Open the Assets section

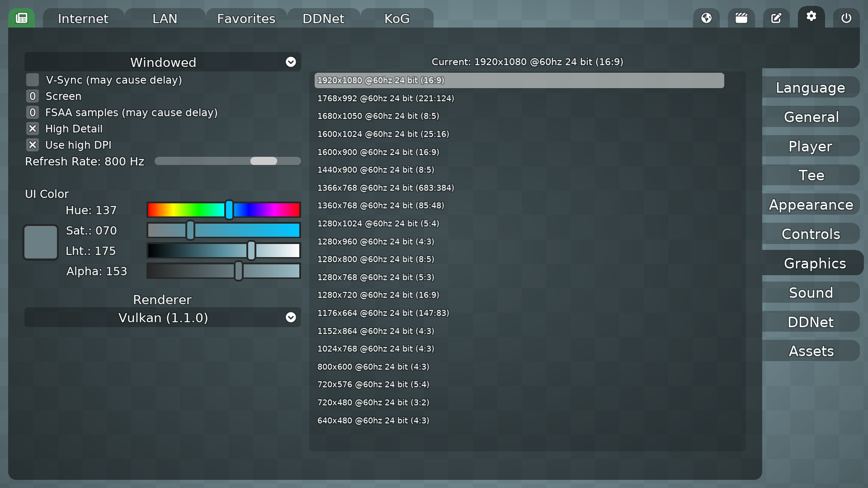(x=811, y=351)
